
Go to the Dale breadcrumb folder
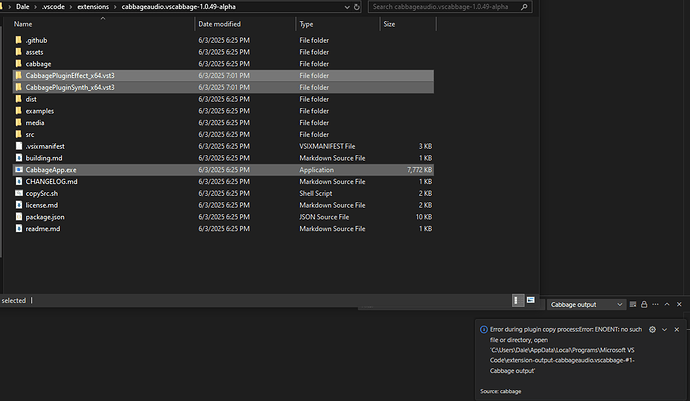click(22, 7)
